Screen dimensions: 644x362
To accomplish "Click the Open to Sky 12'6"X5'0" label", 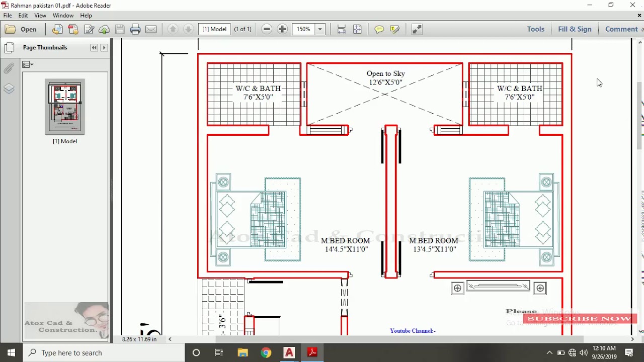I will point(386,78).
